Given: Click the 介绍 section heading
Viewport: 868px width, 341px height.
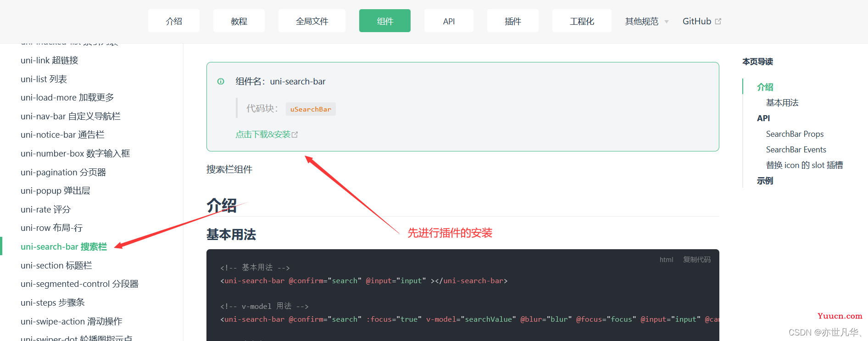Looking at the screenshot, I should click(x=222, y=205).
